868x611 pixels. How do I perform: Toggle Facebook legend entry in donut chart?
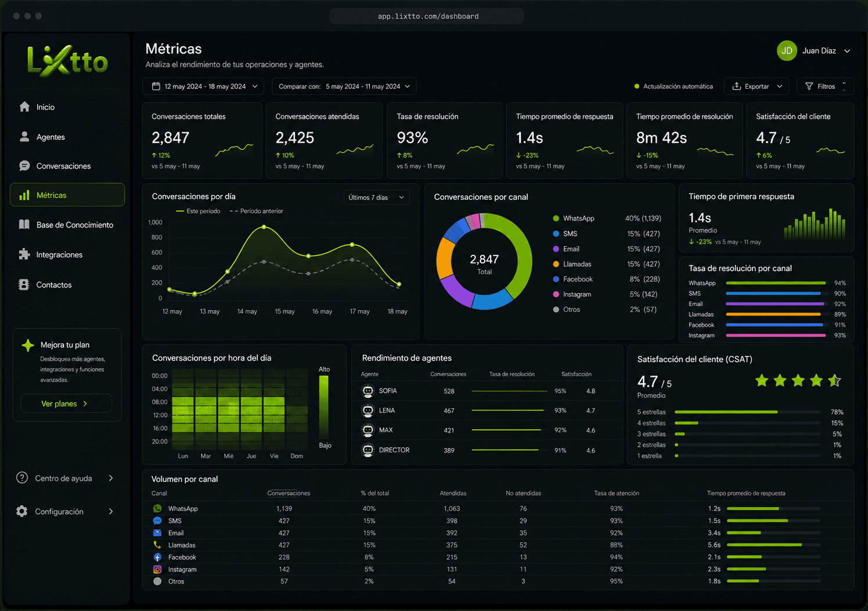[572, 279]
